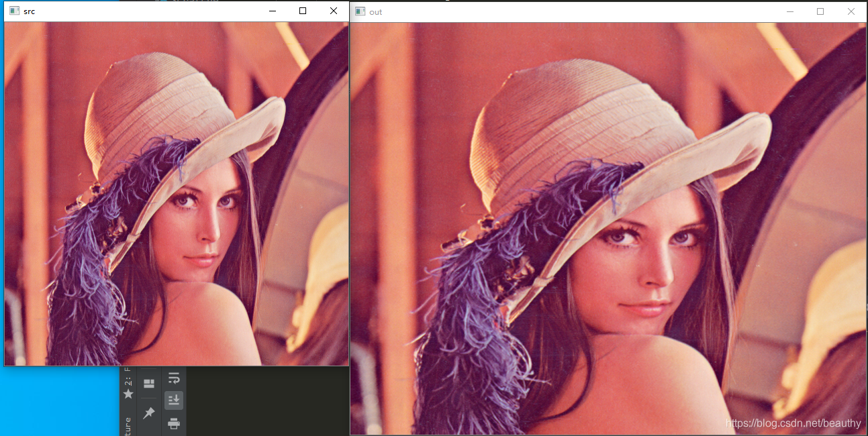Toggle soft-wrap in the IDE console

[174, 378]
